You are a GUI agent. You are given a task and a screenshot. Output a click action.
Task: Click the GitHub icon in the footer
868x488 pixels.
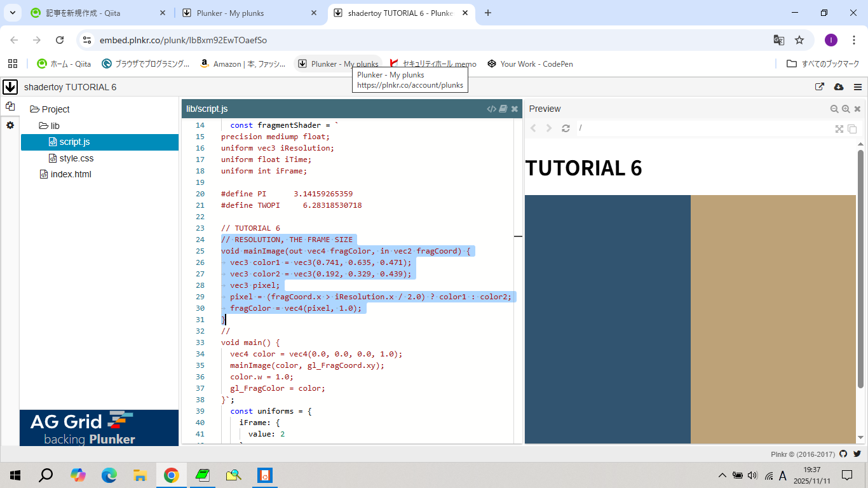(843, 454)
